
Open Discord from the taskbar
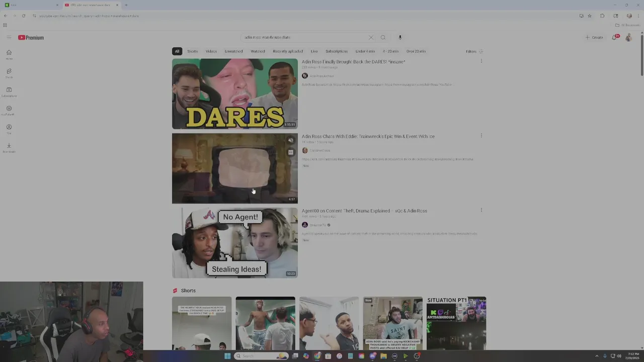pos(372,356)
